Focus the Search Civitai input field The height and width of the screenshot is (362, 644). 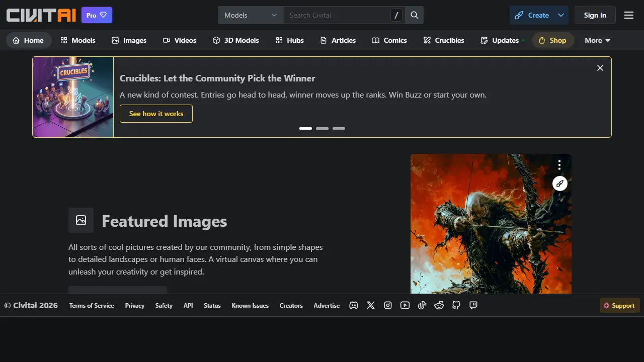click(337, 15)
